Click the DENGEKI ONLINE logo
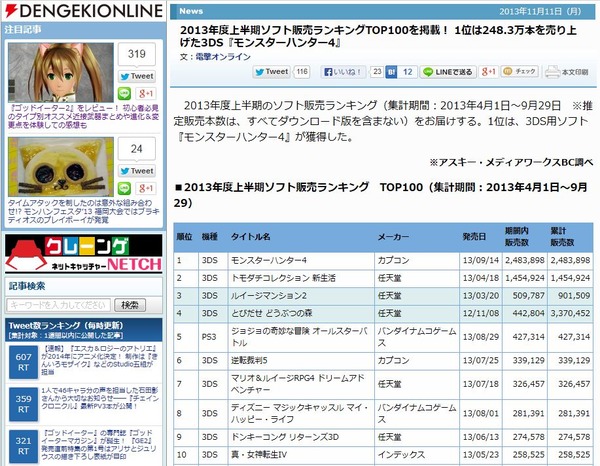Image resolution: width=600 pixels, height=466 pixels. coord(84,11)
